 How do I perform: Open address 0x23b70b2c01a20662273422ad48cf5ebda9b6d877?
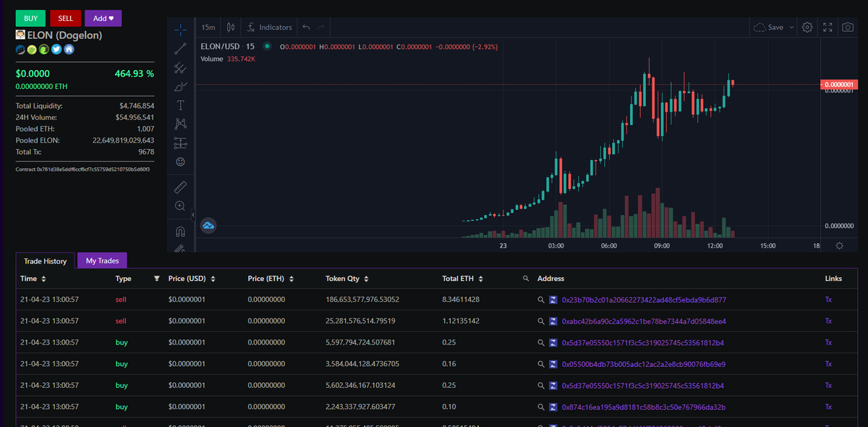644,300
